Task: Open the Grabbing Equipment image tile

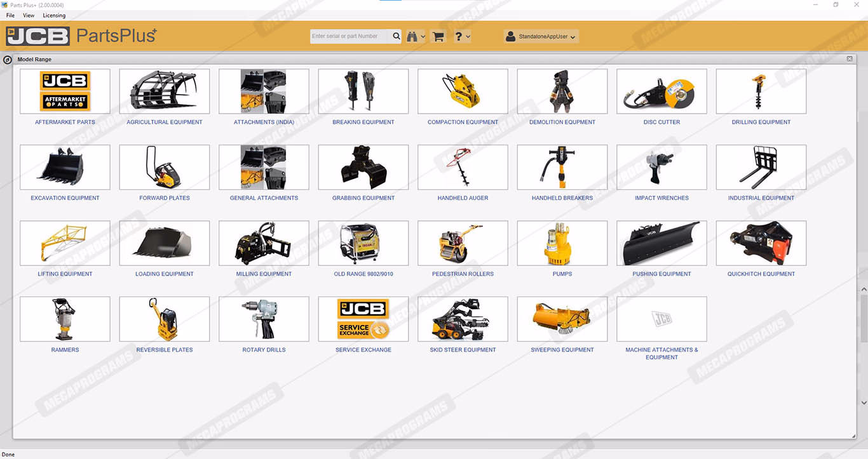Action: point(363,167)
